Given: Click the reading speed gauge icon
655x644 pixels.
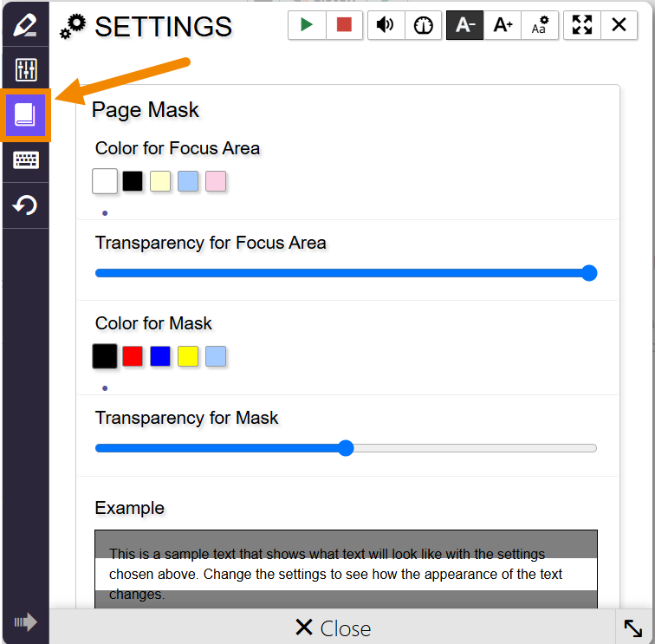Looking at the screenshot, I should coord(423,25).
